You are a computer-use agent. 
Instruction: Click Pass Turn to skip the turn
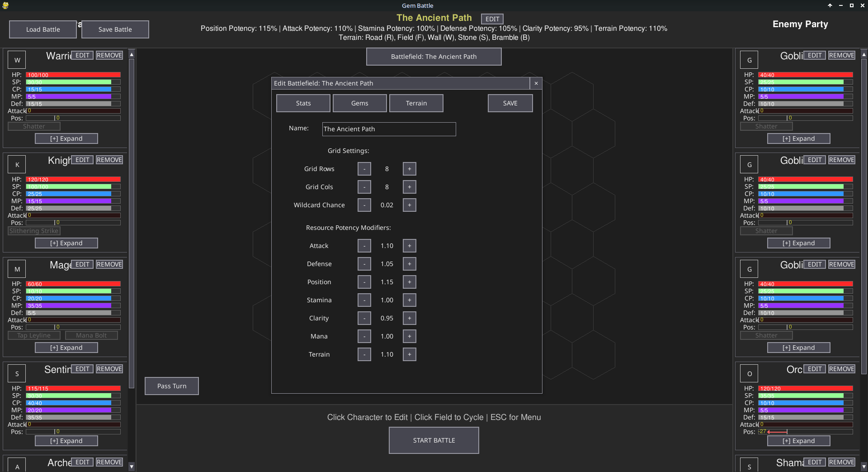point(171,386)
